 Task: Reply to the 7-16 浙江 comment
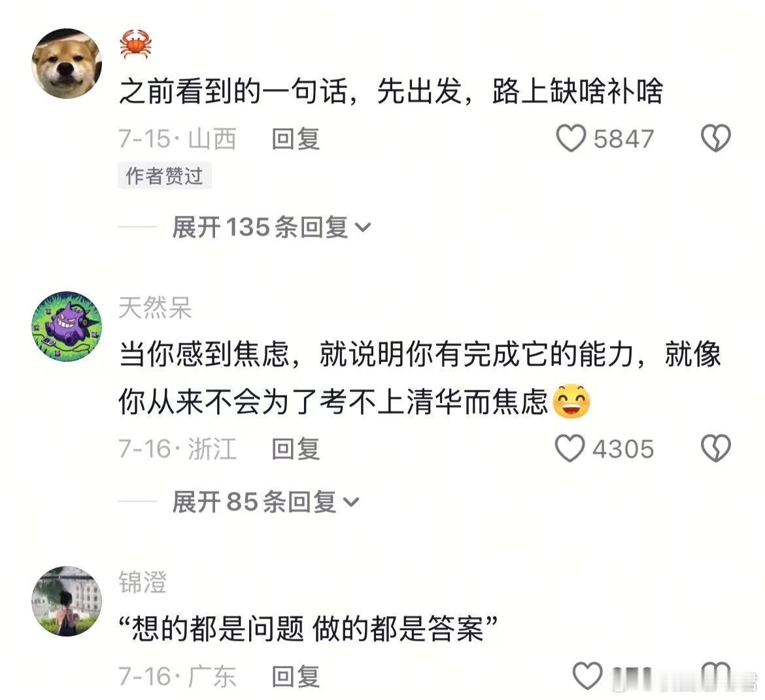pyautogui.click(x=296, y=449)
